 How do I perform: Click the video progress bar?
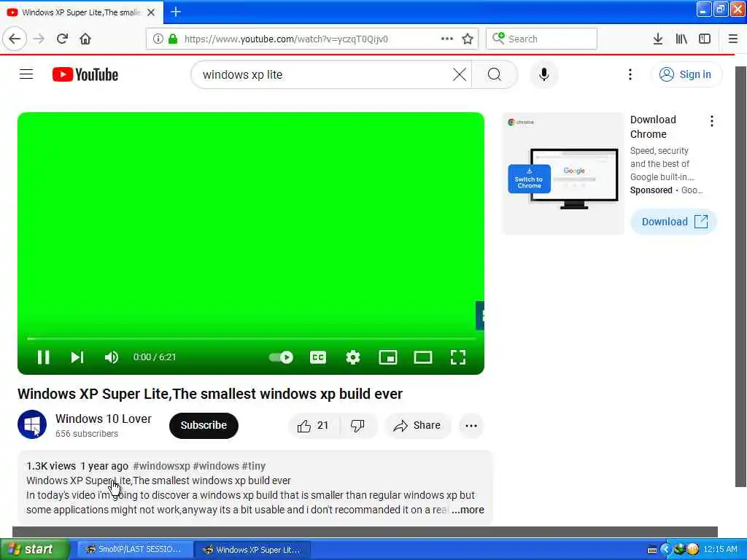[251, 338]
